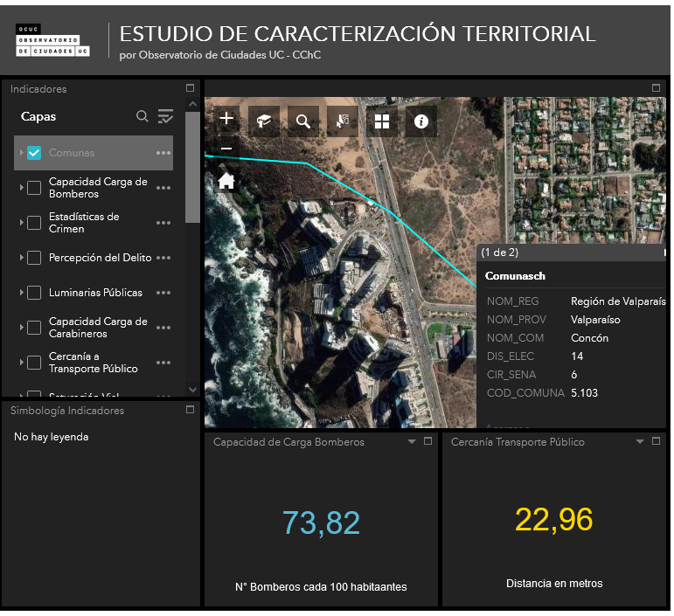Screen dimensions: 674x616
Task: Open the layer filter options icon in Capas
Action: coord(165,116)
